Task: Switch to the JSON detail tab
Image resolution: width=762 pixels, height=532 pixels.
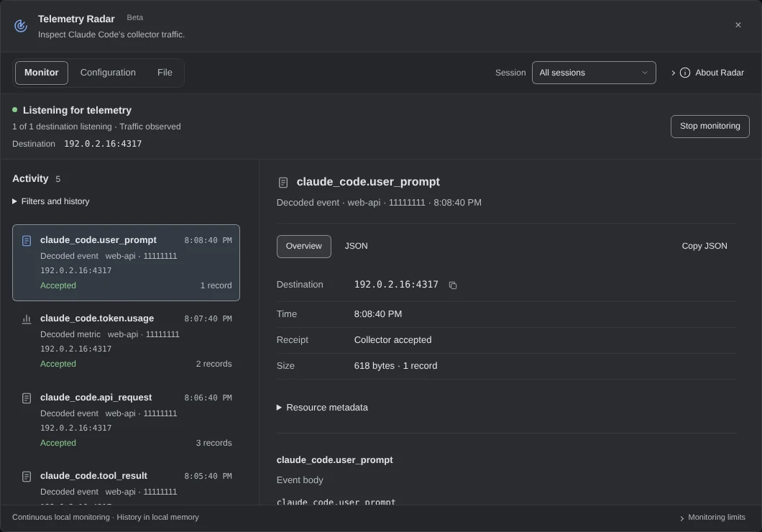Action: point(357,247)
